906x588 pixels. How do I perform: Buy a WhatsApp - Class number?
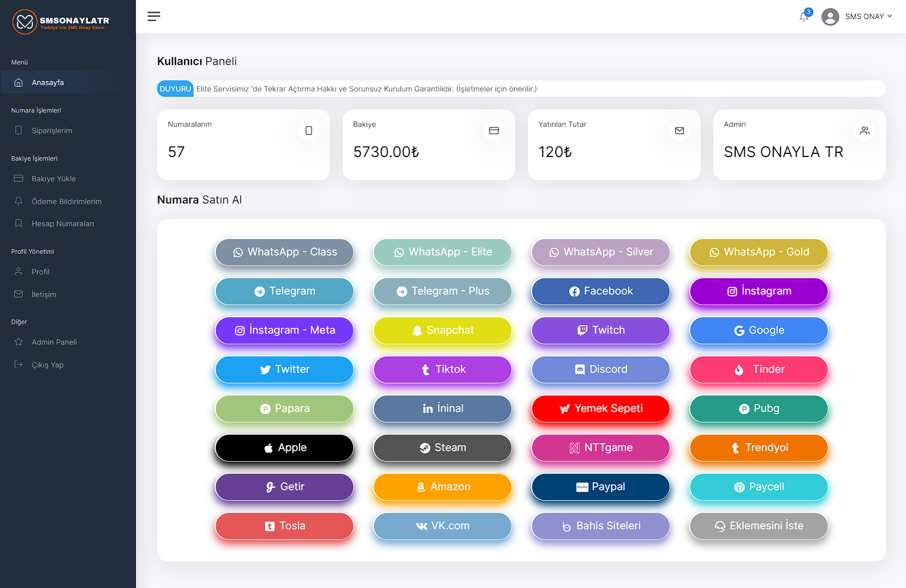click(284, 252)
